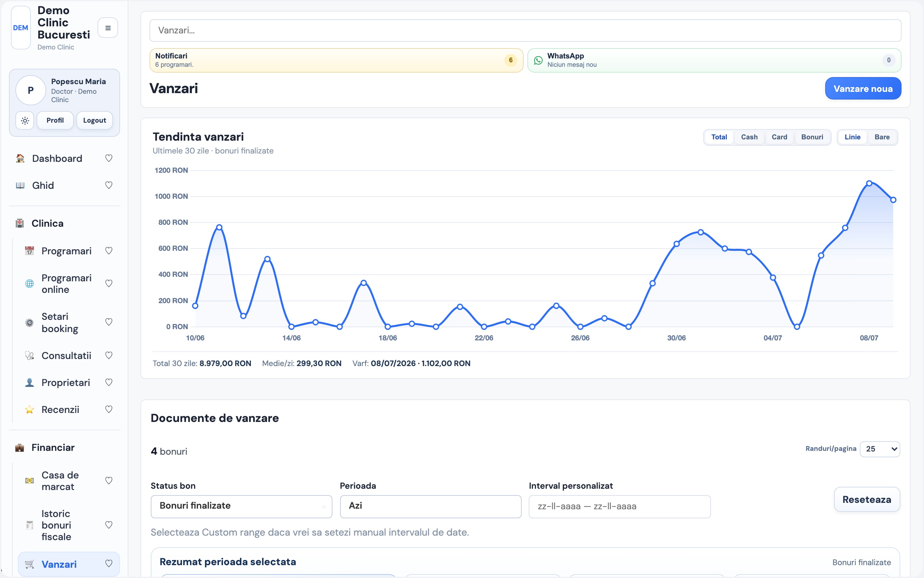Click the Dashboard house icon
Screen dimensions: 924x578
coord(20,158)
